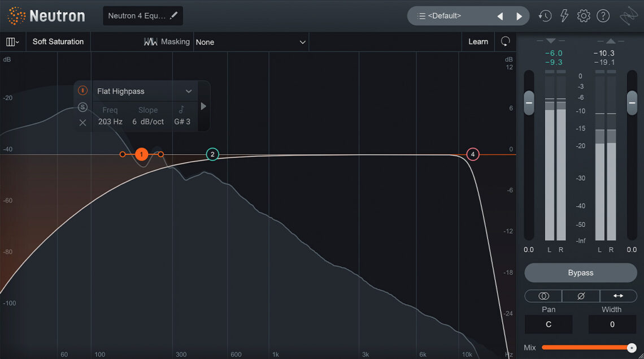Viewport: 644px width, 359px height.
Task: Open settings with the gear icon
Action: [583, 16]
